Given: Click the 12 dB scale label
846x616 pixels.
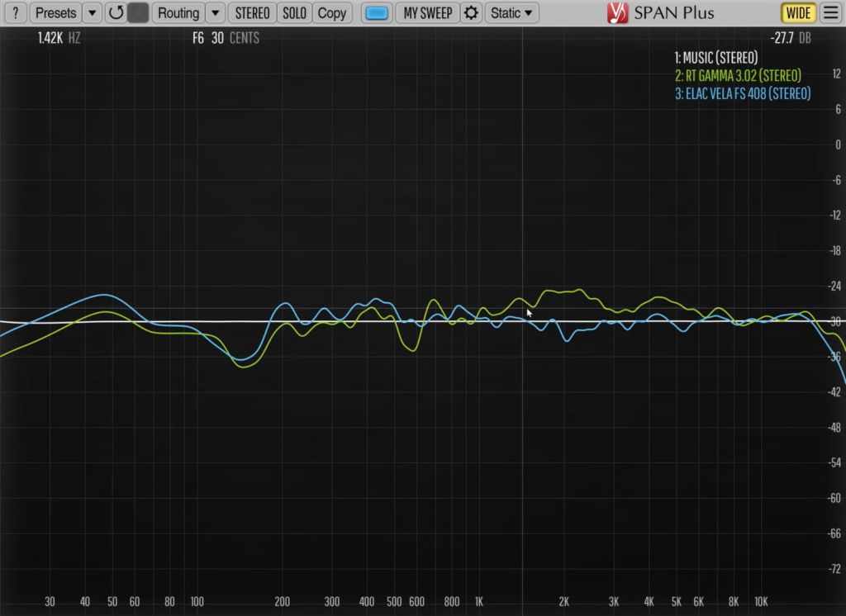Looking at the screenshot, I should click(836, 73).
